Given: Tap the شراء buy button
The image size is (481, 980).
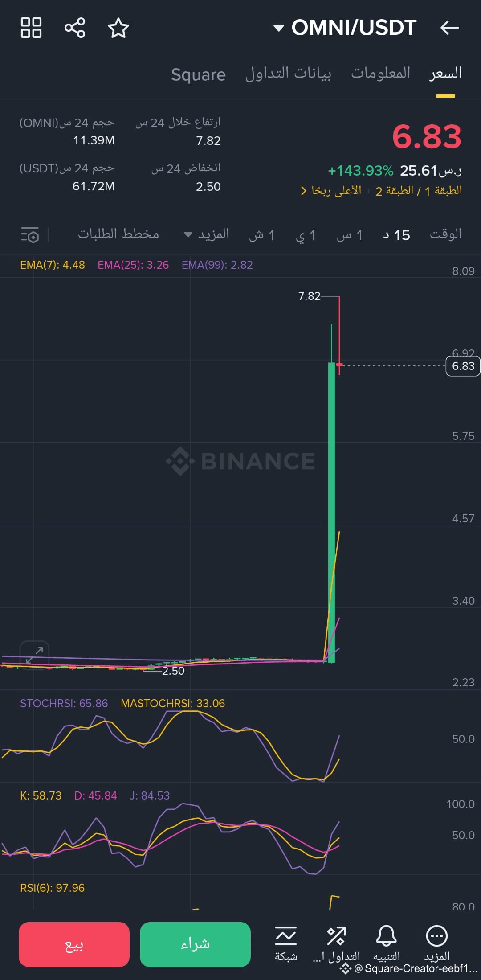Looking at the screenshot, I should 195,944.
